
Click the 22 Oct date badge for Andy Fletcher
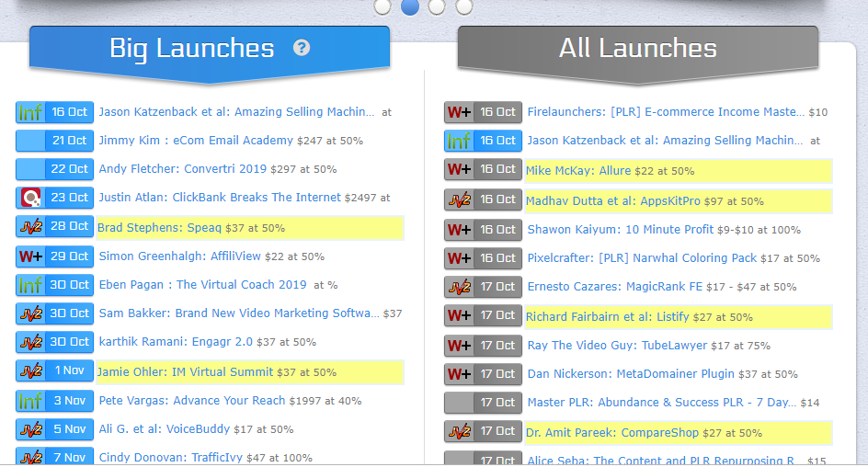[x=69, y=169]
